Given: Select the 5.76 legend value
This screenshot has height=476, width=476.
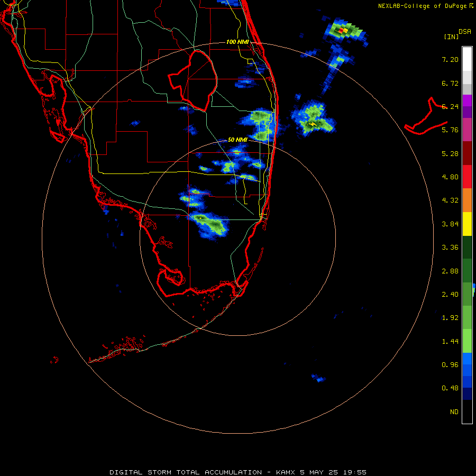Looking at the screenshot, I should click(450, 130).
